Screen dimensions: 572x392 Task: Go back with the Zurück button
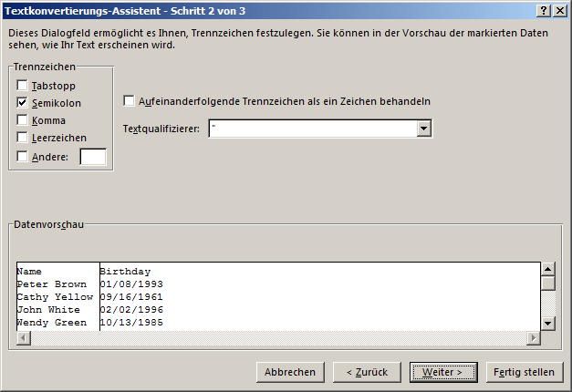(367, 372)
